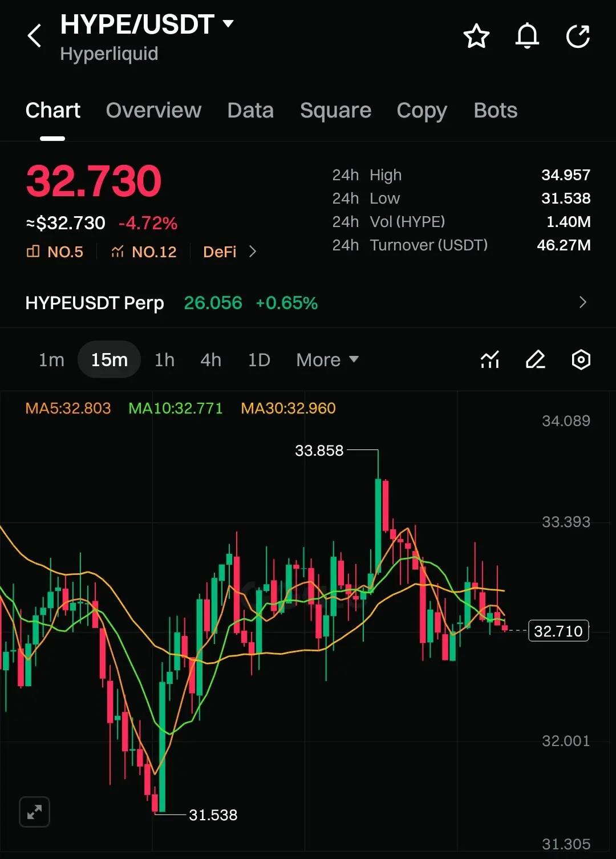616x859 pixels.
Task: Open the NO.12 trending ranking badge
Action: [144, 252]
